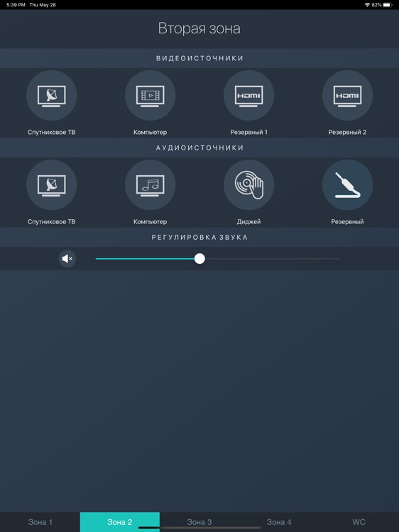Click the volume slider knob
The image size is (399, 532).
pos(199,258)
